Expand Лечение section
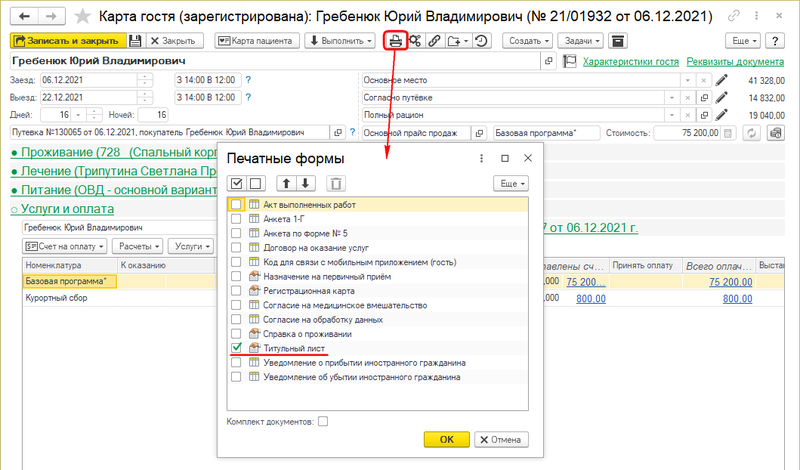This screenshot has height=470, width=800. tap(114, 171)
